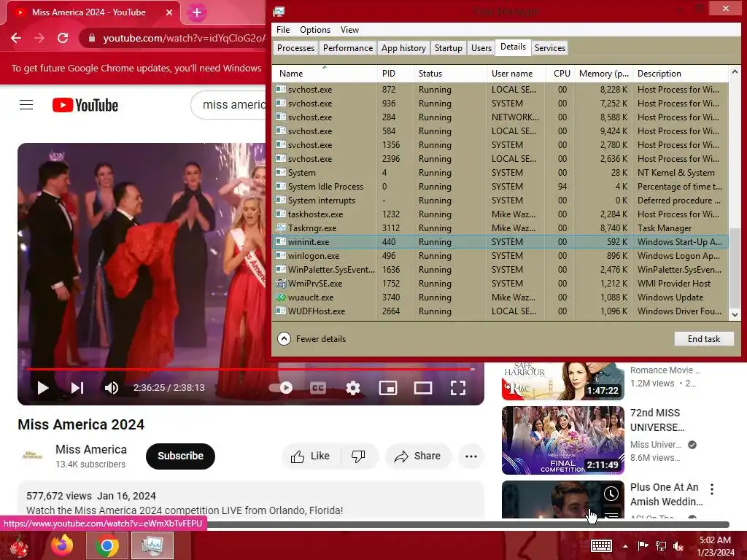Click the Chrome address bar URL
Image resolution: width=747 pixels, height=560 pixels.
click(183, 38)
